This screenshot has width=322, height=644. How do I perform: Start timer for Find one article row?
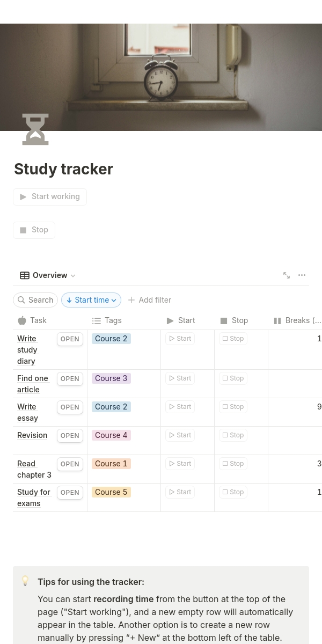pos(180,378)
